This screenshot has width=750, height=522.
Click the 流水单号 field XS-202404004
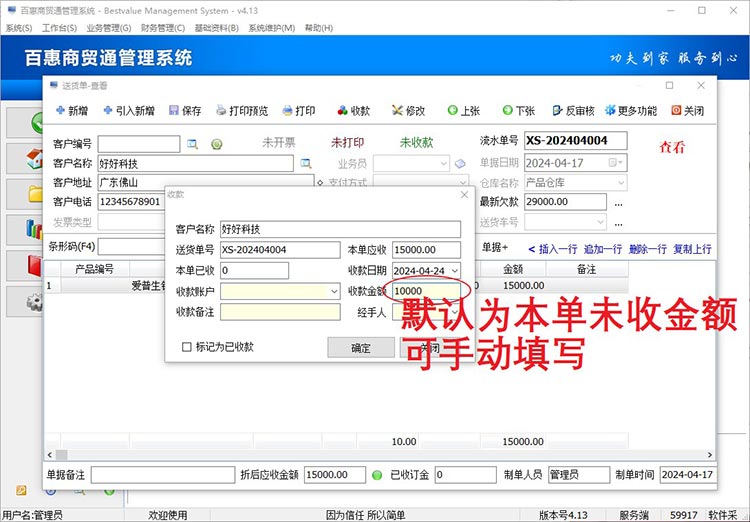coord(575,141)
